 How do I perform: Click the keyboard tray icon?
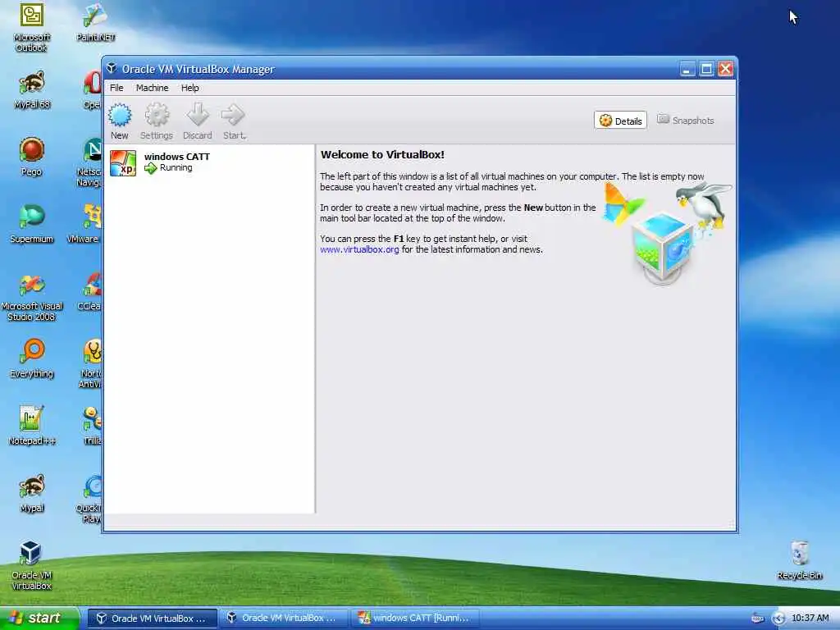pos(757,619)
